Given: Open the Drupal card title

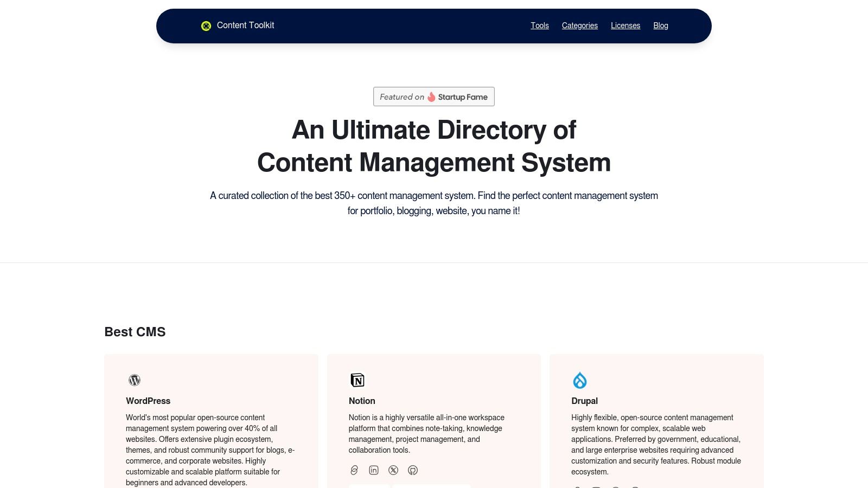Looking at the screenshot, I should (x=584, y=401).
